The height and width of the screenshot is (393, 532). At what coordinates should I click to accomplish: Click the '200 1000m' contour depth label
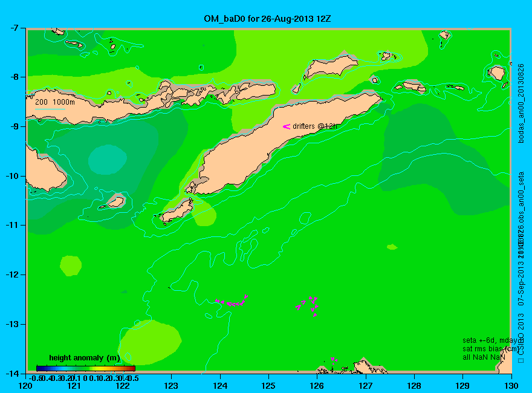click(55, 102)
